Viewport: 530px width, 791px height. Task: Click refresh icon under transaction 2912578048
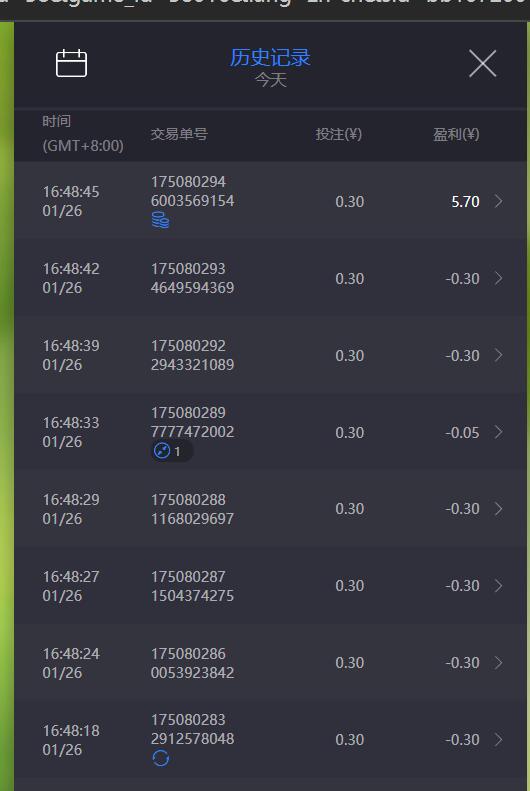pos(160,758)
